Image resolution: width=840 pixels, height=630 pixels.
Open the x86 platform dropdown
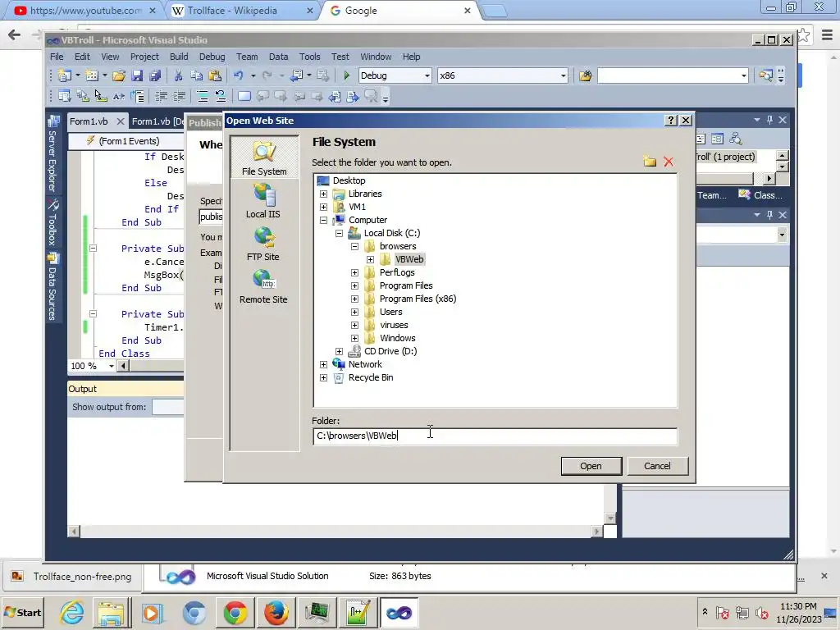[563, 75]
